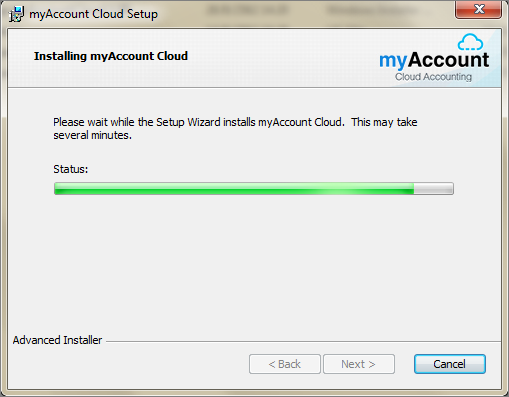
Task: Click the "Installing myAccount Cloud" heading
Action: coord(111,56)
